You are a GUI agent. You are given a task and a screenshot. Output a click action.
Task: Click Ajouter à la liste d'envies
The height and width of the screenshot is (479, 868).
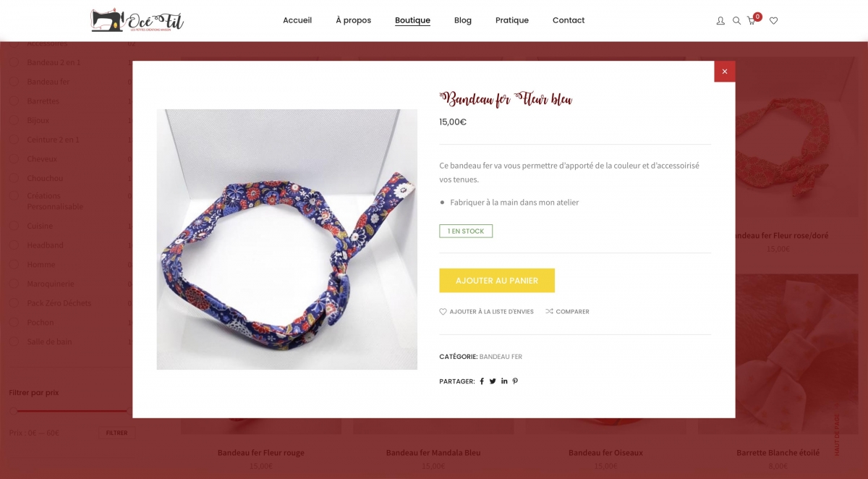pos(486,312)
